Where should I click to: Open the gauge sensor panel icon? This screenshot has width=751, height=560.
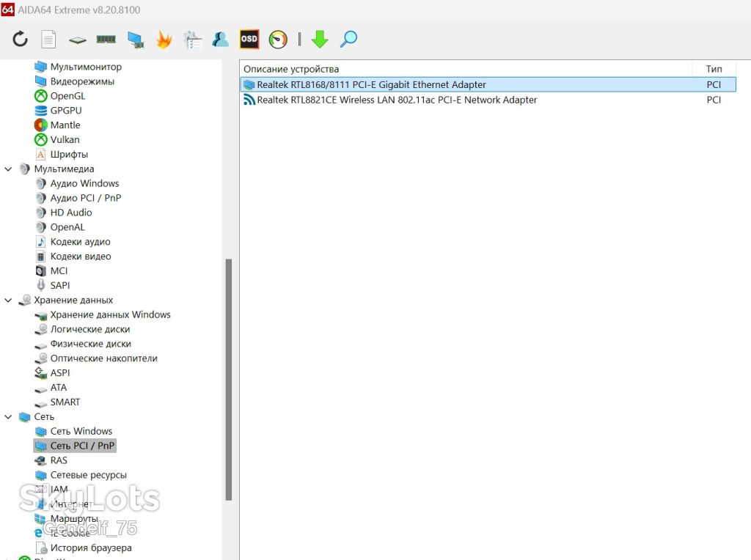tap(278, 40)
